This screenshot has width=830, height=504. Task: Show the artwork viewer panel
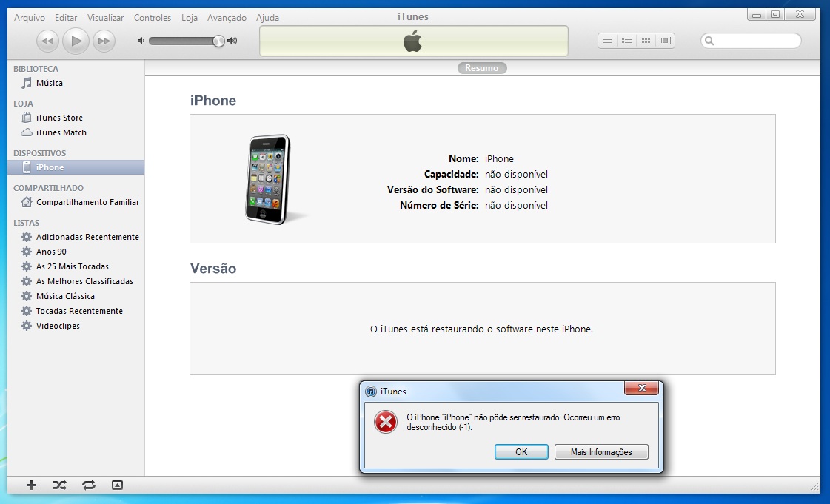pos(118,485)
